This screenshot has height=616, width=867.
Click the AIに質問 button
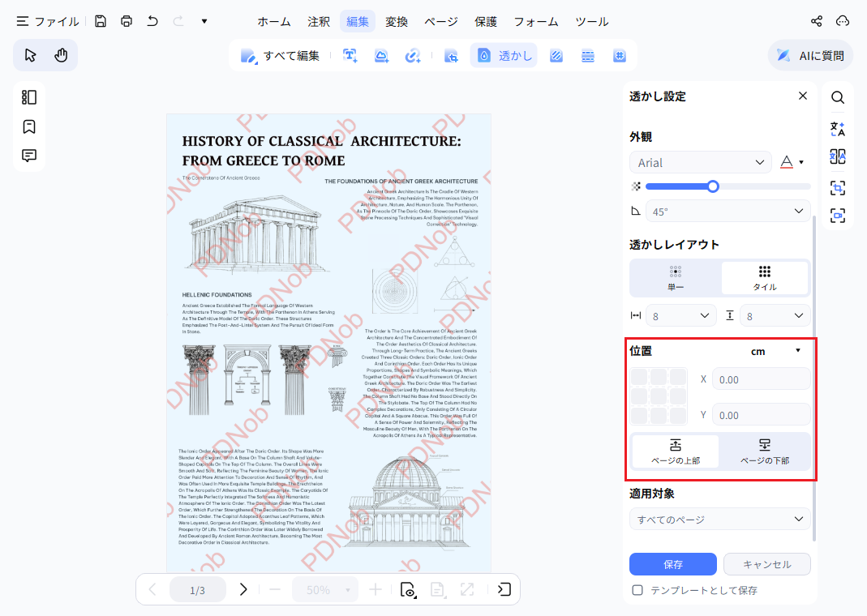[810, 55]
